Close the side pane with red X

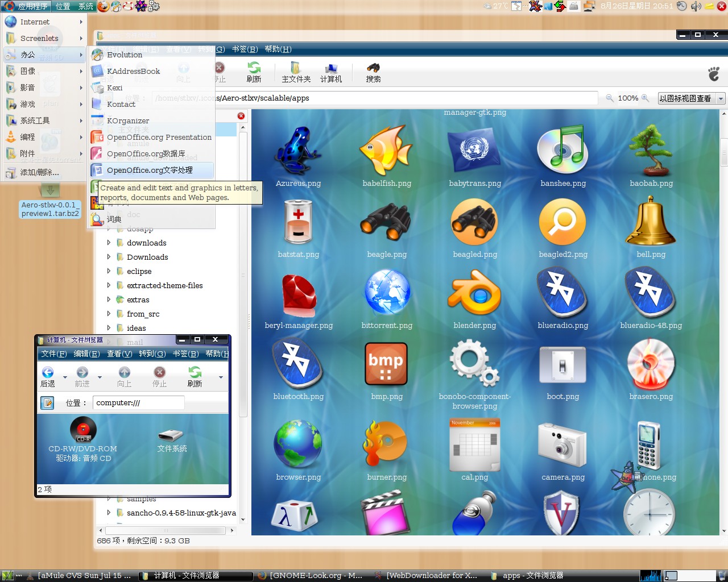click(241, 116)
